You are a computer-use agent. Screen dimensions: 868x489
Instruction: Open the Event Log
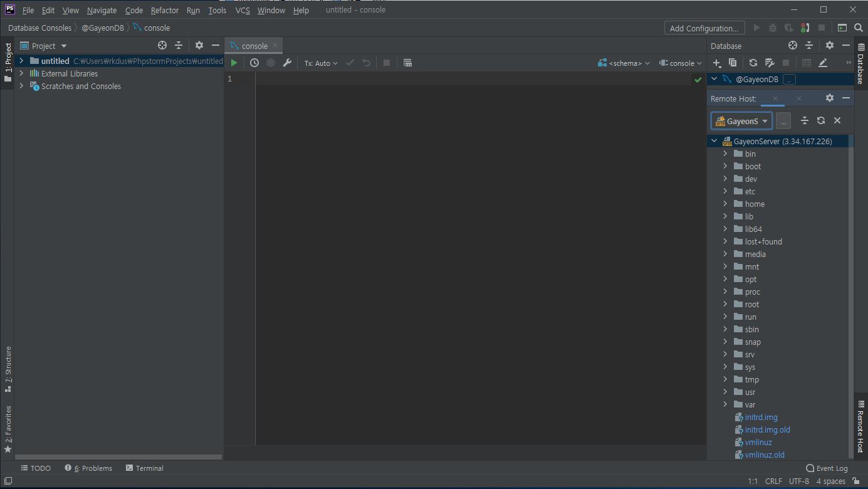(827, 468)
